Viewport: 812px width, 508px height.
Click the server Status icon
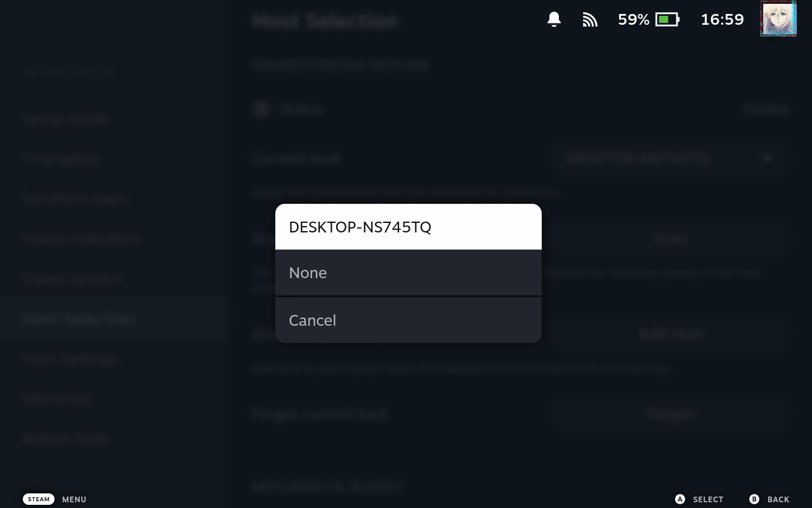point(261,109)
